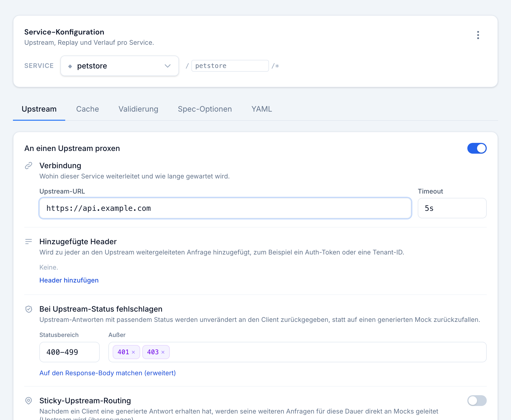Click the Statusbereich field 400–499

(x=70, y=352)
